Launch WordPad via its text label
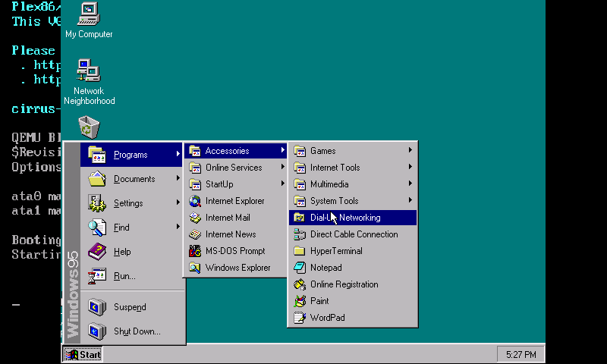This screenshot has width=607, height=364. point(327,318)
